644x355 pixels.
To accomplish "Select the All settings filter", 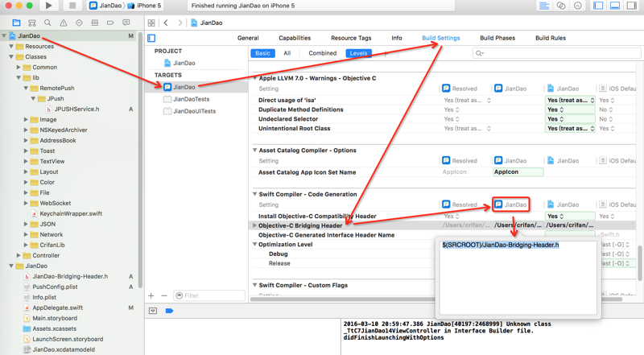I will click(x=287, y=53).
